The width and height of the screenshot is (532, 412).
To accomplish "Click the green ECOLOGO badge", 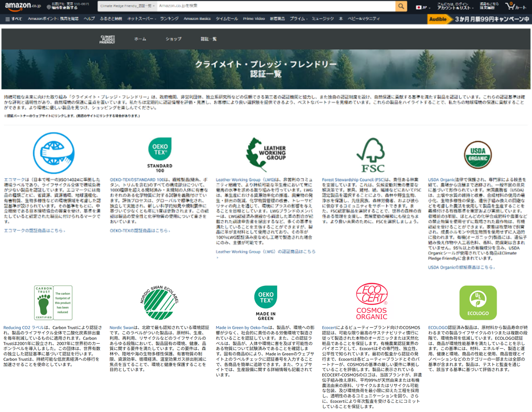I will tap(478, 302).
